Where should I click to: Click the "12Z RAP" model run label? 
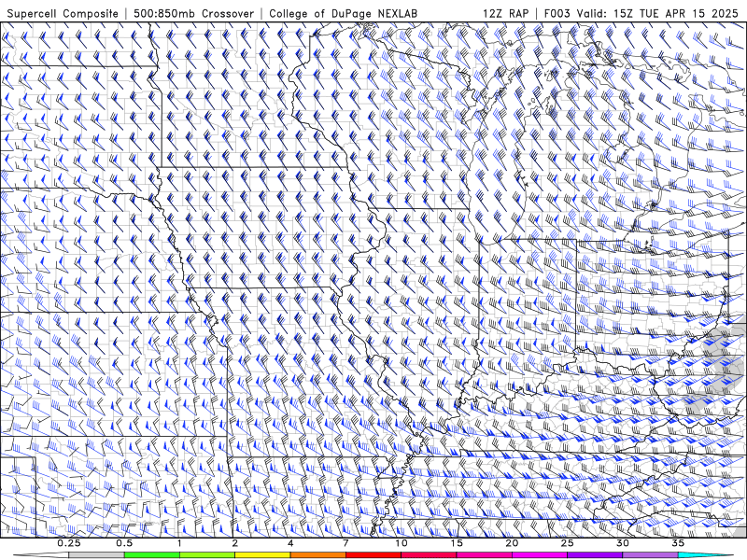click(x=505, y=13)
